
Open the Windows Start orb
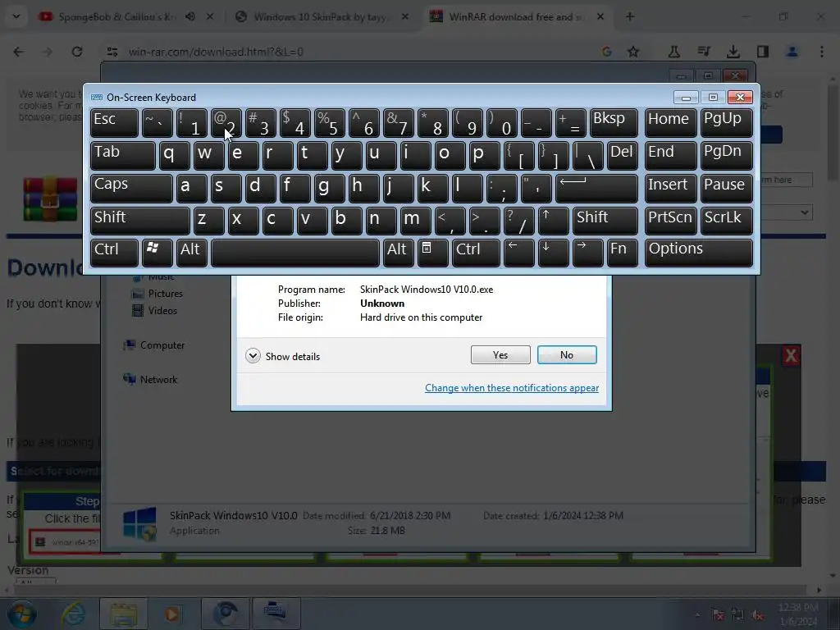click(21, 614)
